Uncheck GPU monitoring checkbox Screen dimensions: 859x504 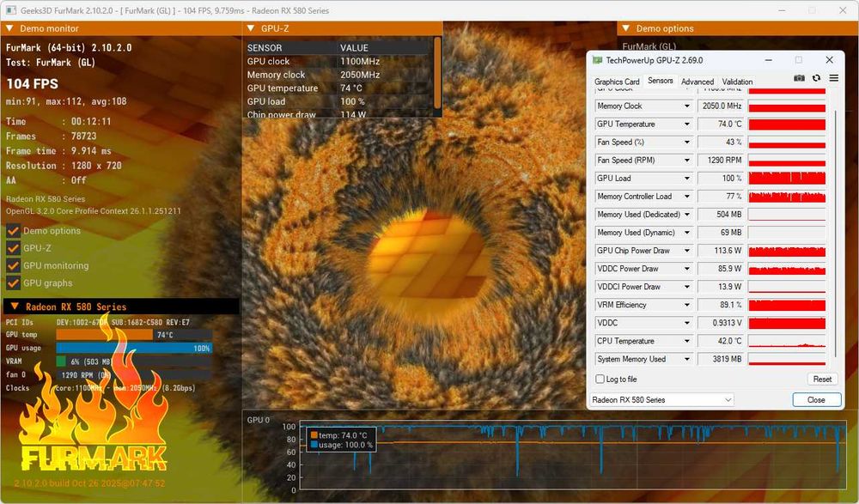[13, 265]
